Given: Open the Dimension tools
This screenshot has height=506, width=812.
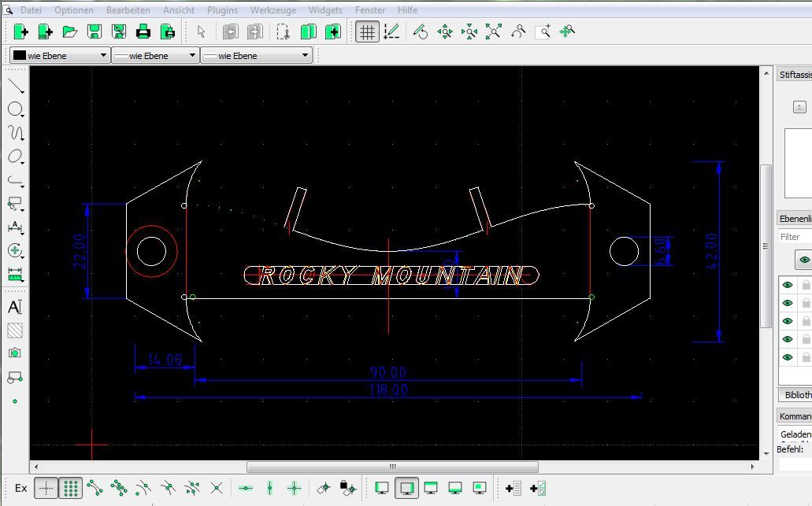Looking at the screenshot, I should click(x=15, y=227).
